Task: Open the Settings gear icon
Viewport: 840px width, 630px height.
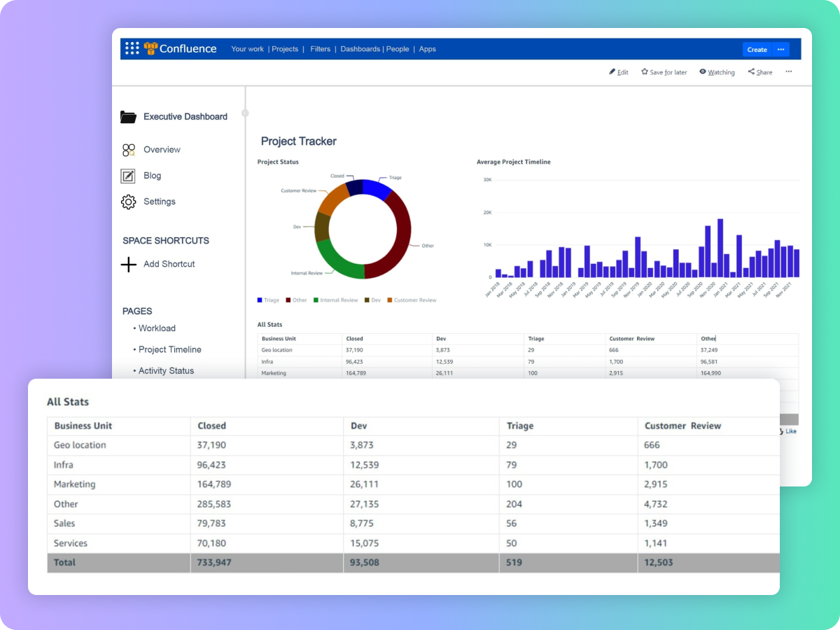Action: [x=128, y=202]
